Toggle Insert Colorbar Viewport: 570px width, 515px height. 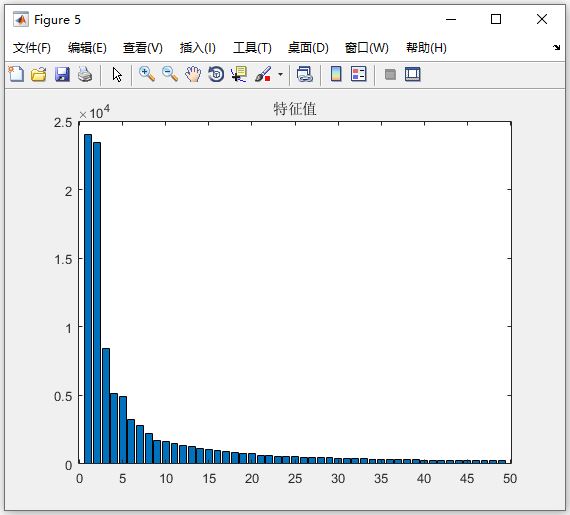coord(336,74)
